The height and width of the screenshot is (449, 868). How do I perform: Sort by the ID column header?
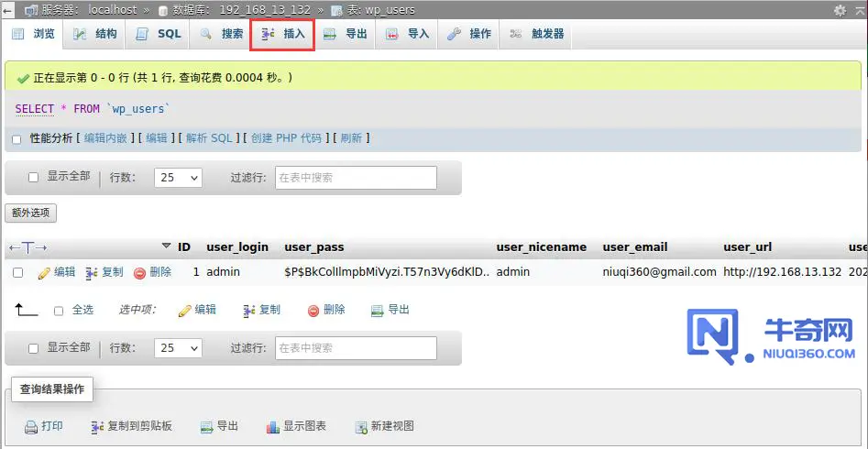(184, 246)
